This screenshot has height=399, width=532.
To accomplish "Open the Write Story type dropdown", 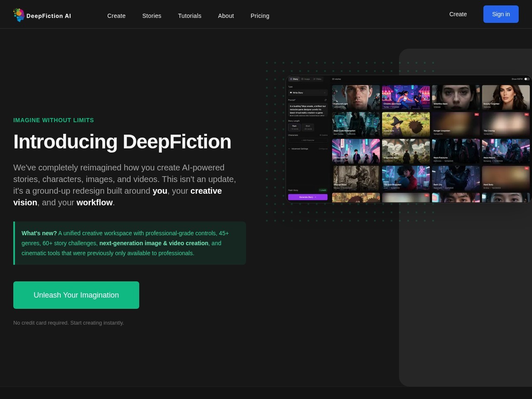I will pyautogui.click(x=308, y=93).
